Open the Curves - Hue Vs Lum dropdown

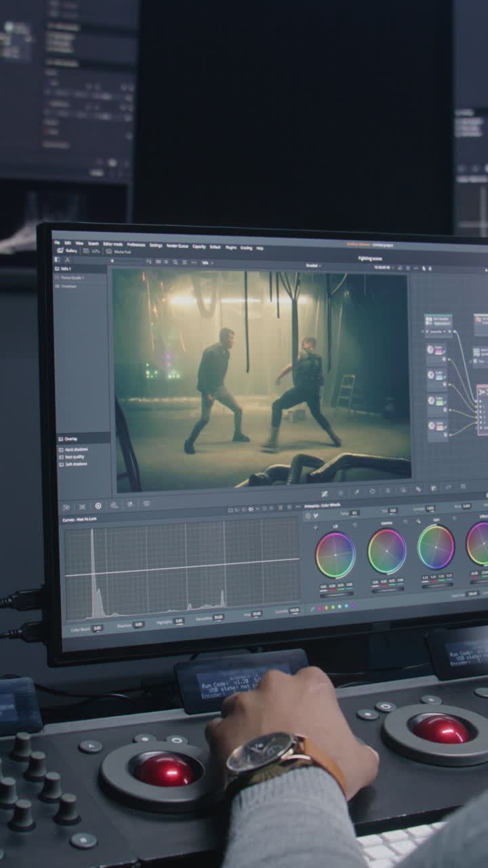coord(79,519)
